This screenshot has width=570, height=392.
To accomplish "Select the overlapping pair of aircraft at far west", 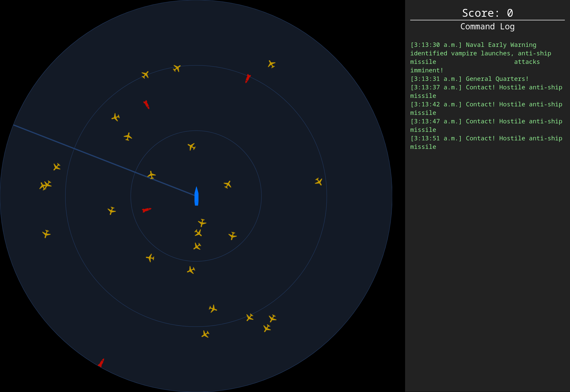I will 45,185.
